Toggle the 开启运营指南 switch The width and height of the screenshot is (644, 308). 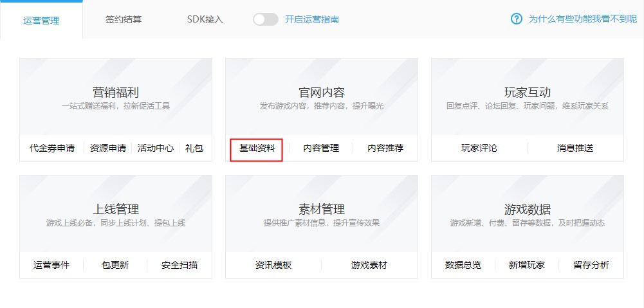pos(265,19)
